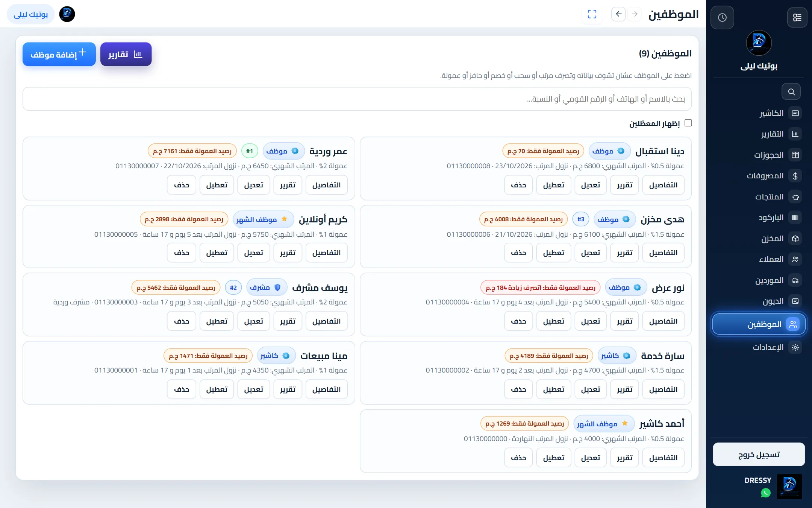
Task: Open التفاصيل for يوسف مشرف
Action: [326, 321]
